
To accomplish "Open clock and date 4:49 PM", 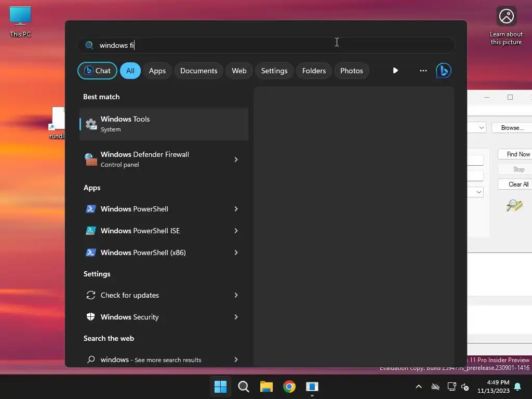I will point(494,387).
